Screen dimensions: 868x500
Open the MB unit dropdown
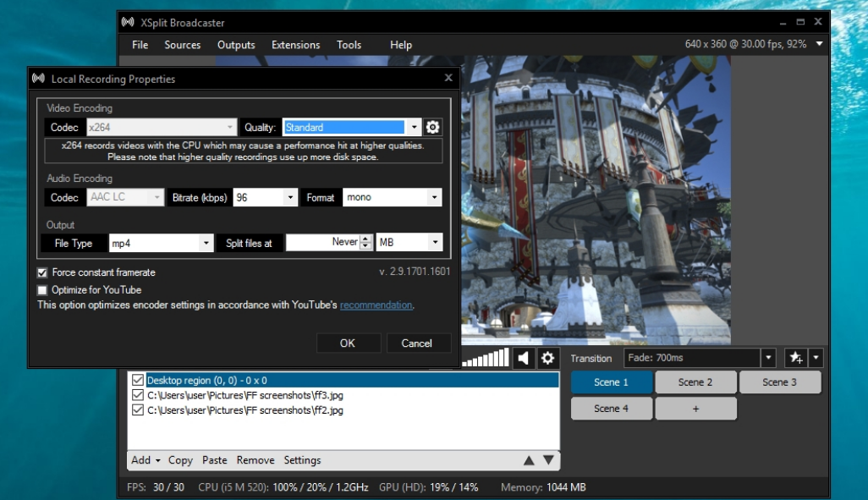click(x=409, y=243)
